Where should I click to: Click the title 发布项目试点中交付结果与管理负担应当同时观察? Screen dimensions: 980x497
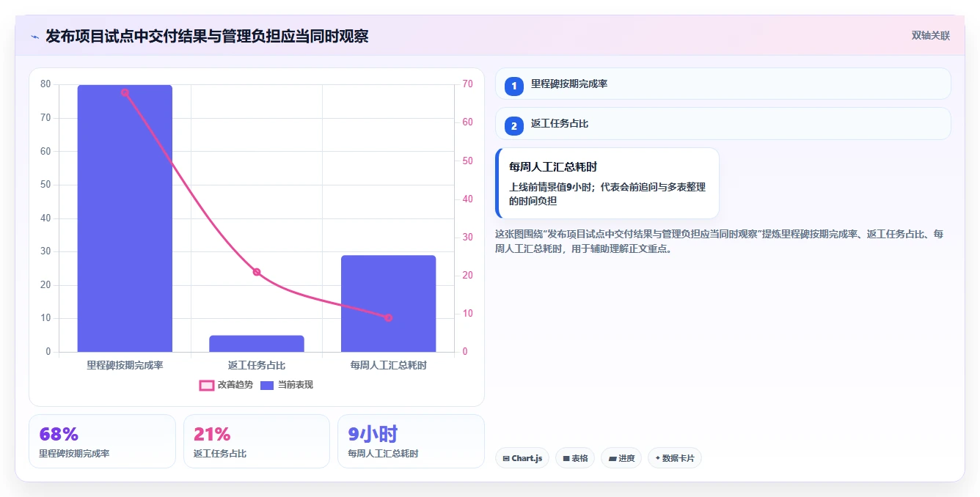coord(207,36)
